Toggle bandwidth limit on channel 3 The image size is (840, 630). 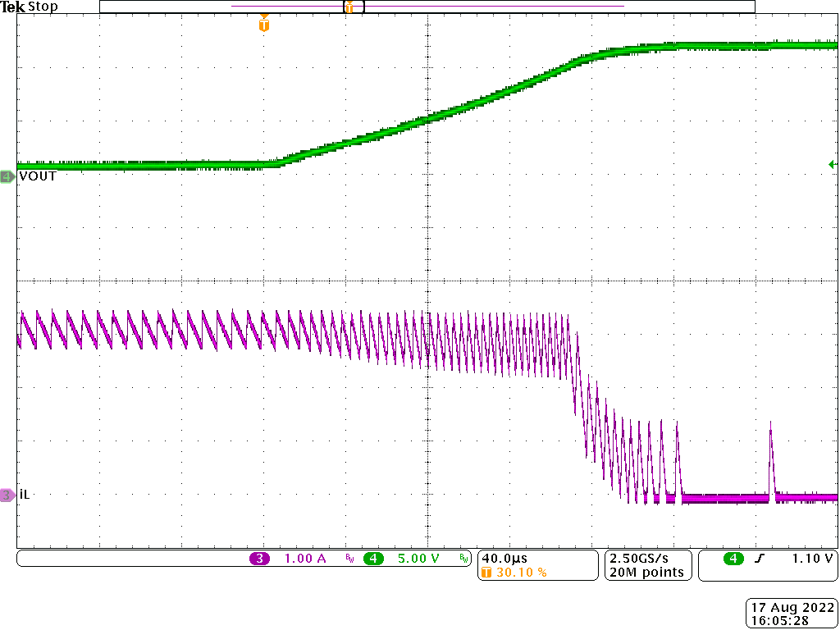pos(349,557)
